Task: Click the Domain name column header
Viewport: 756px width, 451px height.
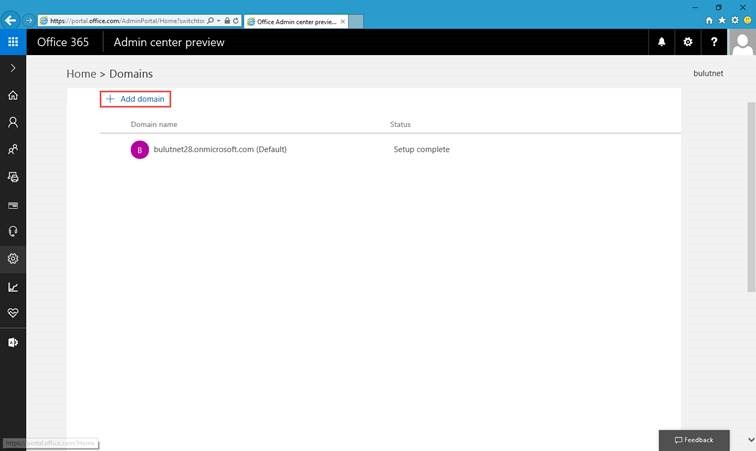Action: coord(154,124)
